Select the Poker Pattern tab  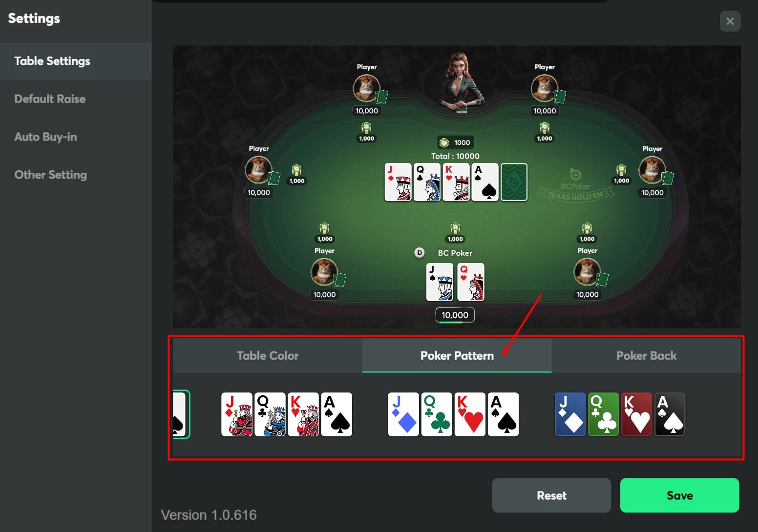click(x=457, y=356)
